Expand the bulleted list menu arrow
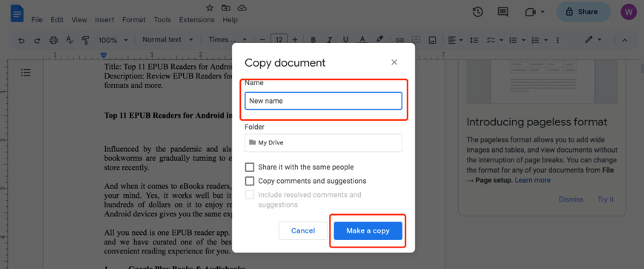Image resolution: width=644 pixels, height=269 pixels. pos(523,40)
